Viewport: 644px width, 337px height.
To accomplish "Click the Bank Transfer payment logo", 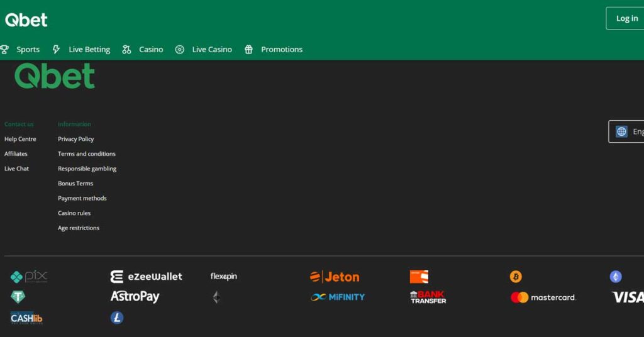I will click(x=428, y=297).
